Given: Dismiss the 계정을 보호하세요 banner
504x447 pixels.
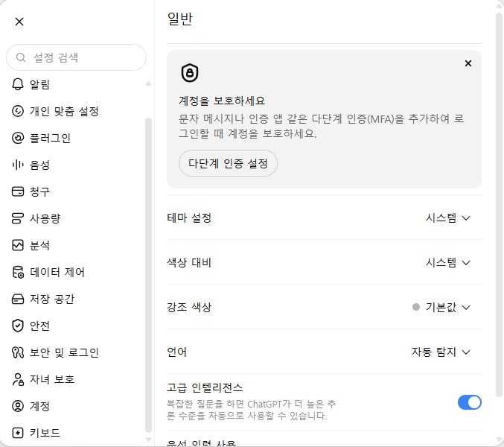Looking at the screenshot, I should [x=468, y=63].
